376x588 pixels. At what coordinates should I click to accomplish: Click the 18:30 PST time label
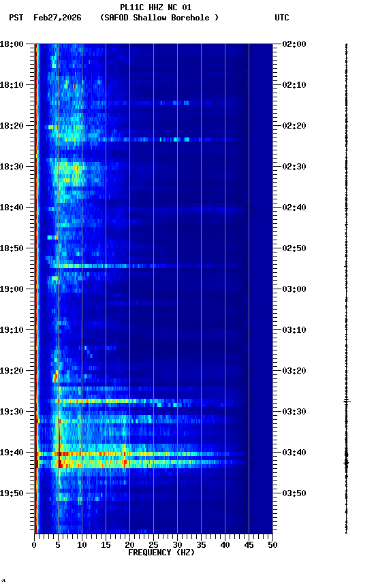(x=12, y=167)
